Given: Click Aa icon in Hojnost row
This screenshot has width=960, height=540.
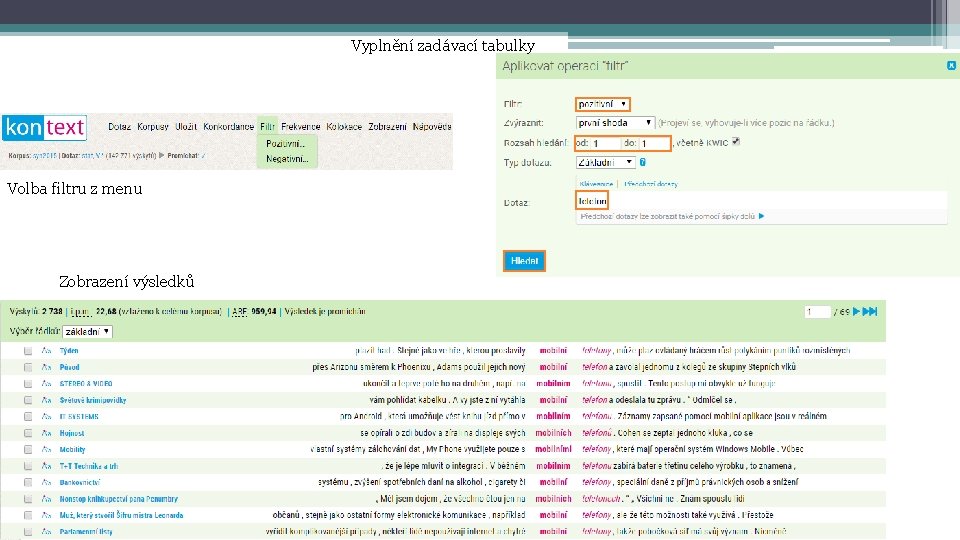Looking at the screenshot, I should [x=47, y=433].
